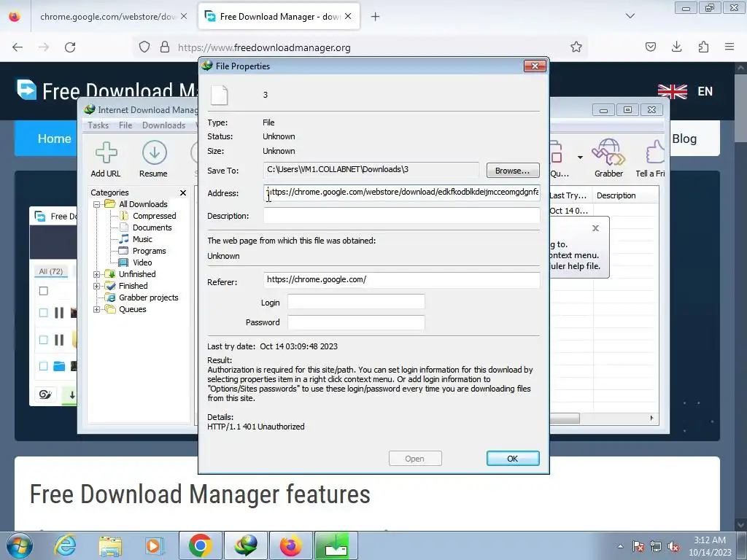Image resolution: width=747 pixels, height=560 pixels.
Task: Click the Password field
Action: 356,322
